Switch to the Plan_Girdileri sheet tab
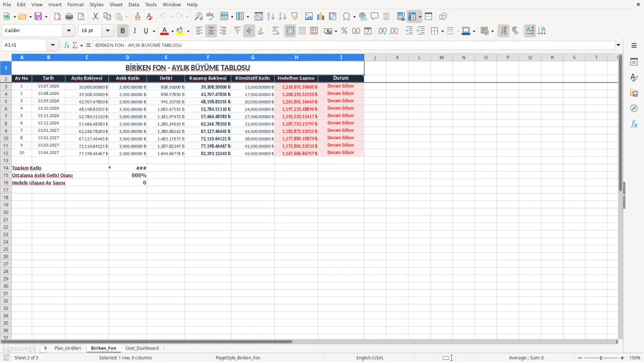The width and height of the screenshot is (644, 362). [68, 349]
